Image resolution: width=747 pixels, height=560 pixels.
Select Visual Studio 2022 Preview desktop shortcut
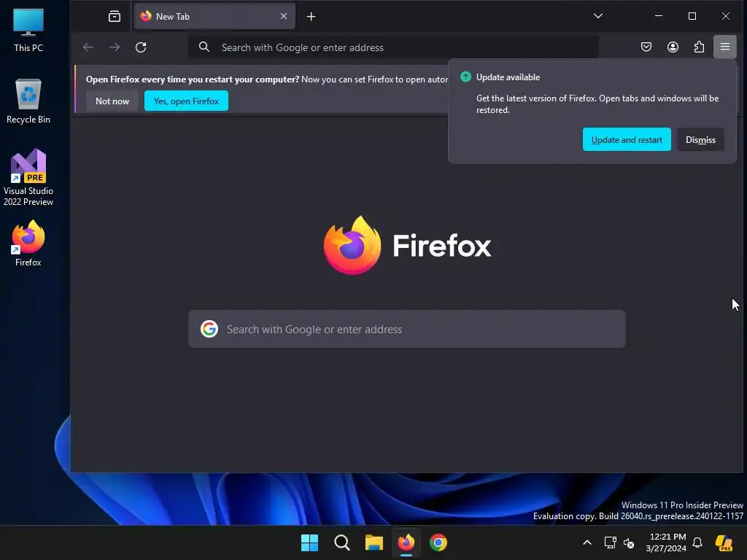point(28,178)
